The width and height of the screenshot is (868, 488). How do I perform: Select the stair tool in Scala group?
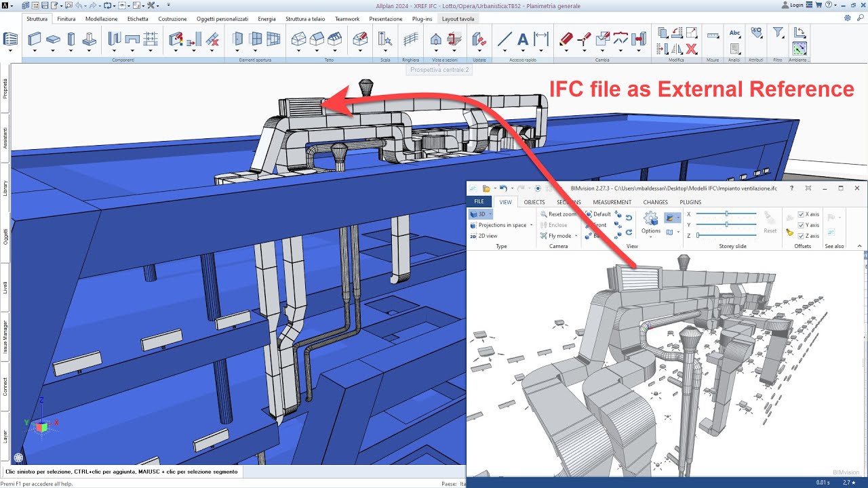(385, 39)
